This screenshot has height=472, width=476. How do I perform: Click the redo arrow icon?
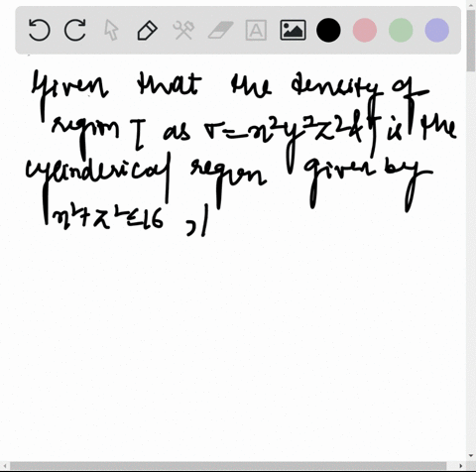tap(75, 30)
